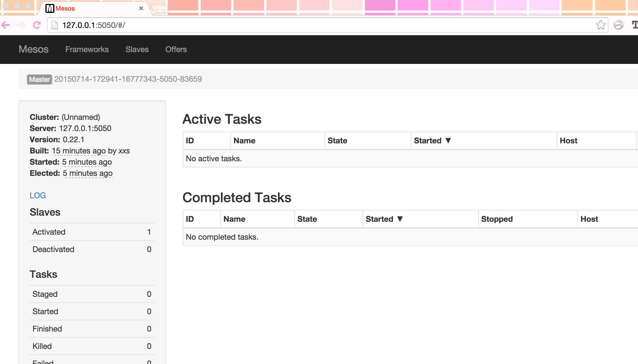The image size is (638, 364).
Task: Click the 'Elected: 5 minutes ago' timestamp
Action: (88, 173)
